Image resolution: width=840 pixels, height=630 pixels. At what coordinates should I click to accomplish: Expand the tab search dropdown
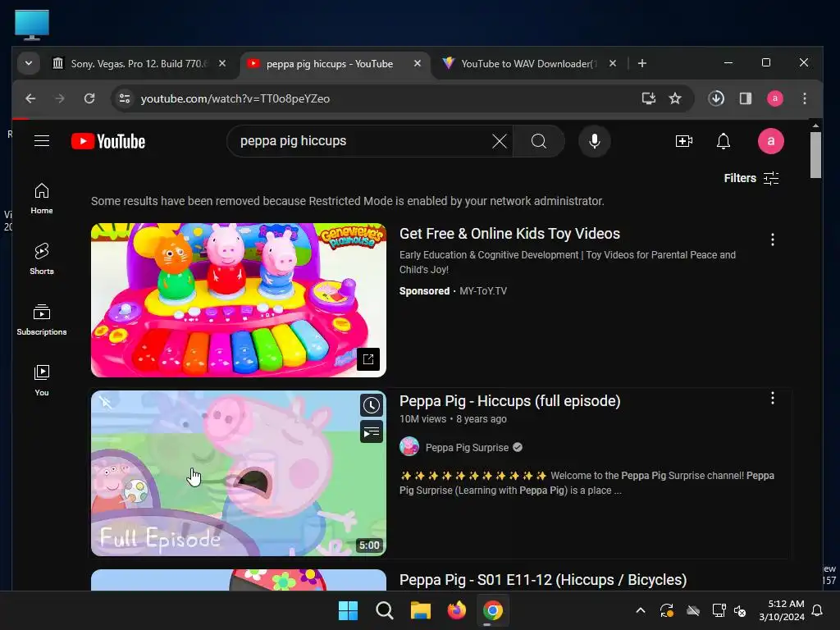pos(29,64)
